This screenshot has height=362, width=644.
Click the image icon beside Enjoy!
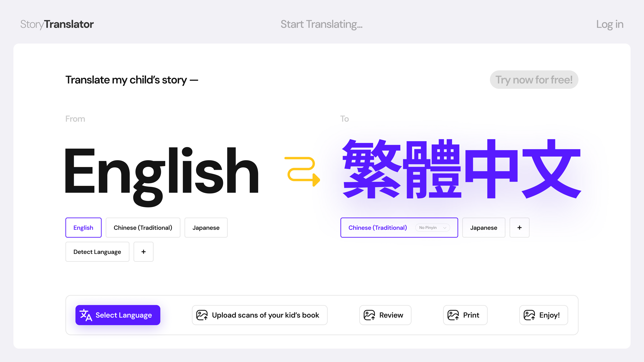coord(529,315)
